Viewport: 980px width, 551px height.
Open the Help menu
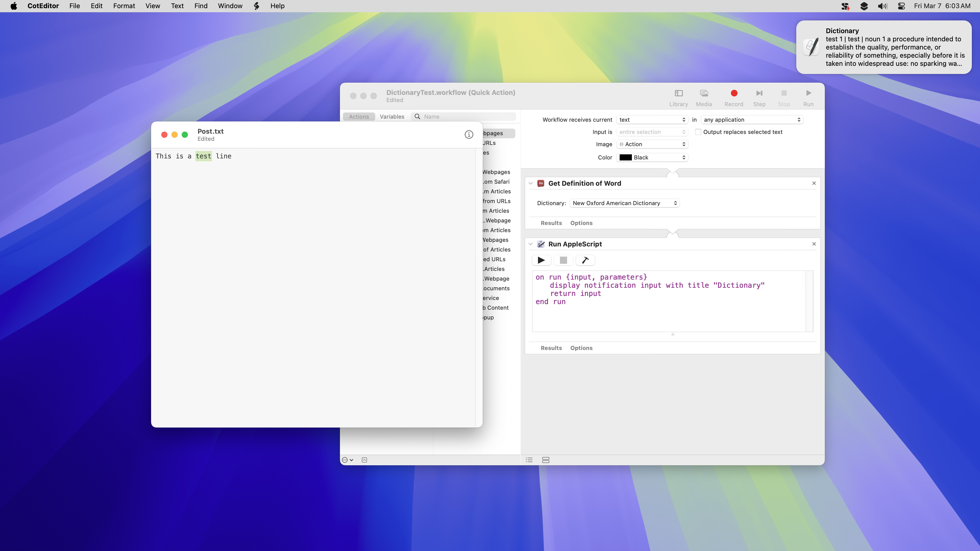pos(277,6)
